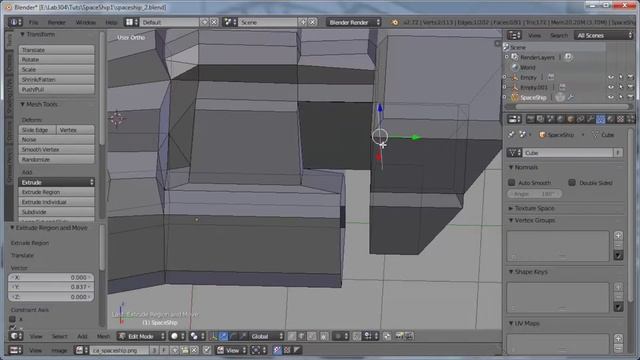
Task: Select face select mode icon
Action: coord(311,336)
